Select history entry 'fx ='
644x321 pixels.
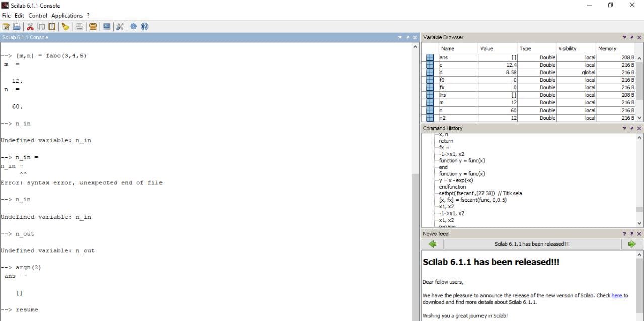(444, 148)
